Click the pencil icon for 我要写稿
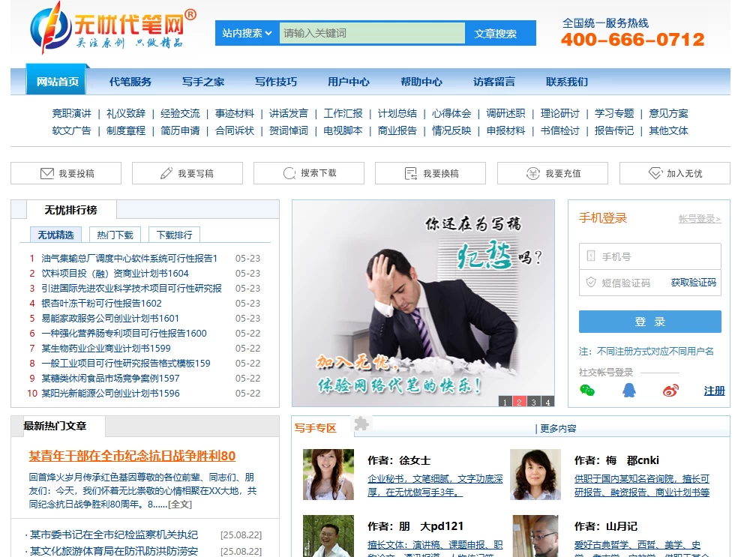The width and height of the screenshot is (756, 557). pos(166,173)
